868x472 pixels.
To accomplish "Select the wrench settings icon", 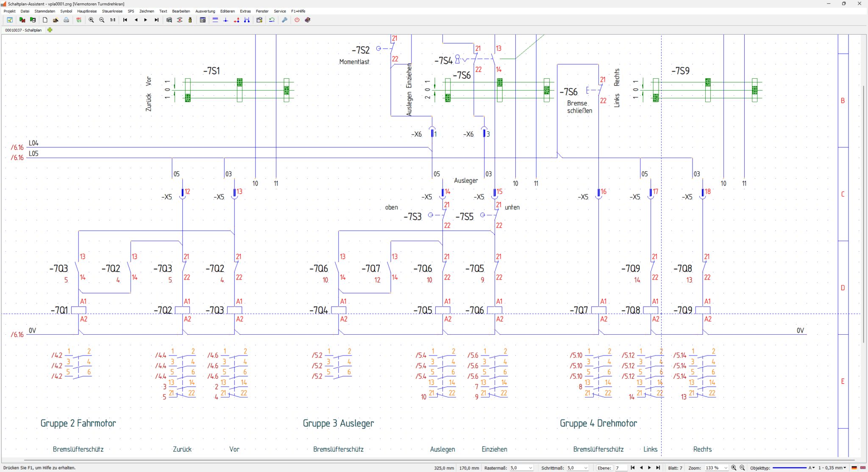I will (285, 20).
